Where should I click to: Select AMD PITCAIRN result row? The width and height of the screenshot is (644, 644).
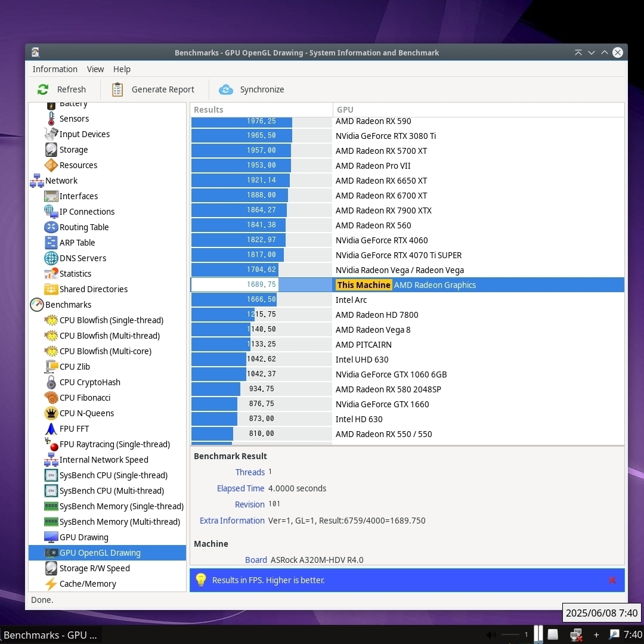407,345
